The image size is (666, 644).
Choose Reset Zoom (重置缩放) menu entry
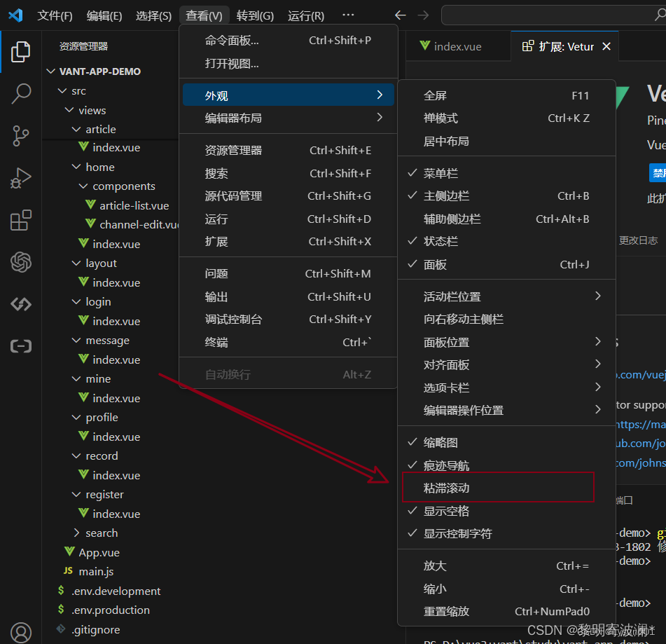coord(506,611)
